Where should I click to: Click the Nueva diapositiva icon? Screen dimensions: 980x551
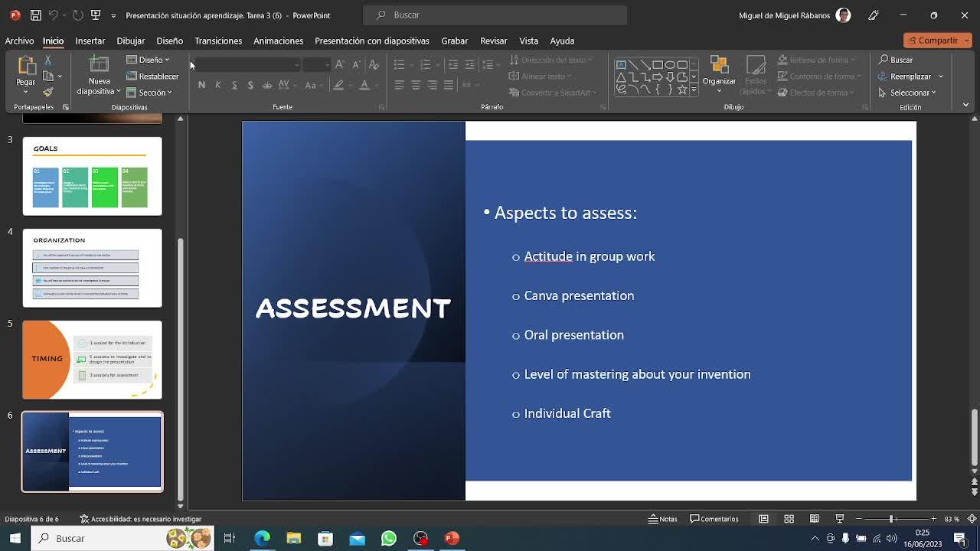tap(99, 66)
